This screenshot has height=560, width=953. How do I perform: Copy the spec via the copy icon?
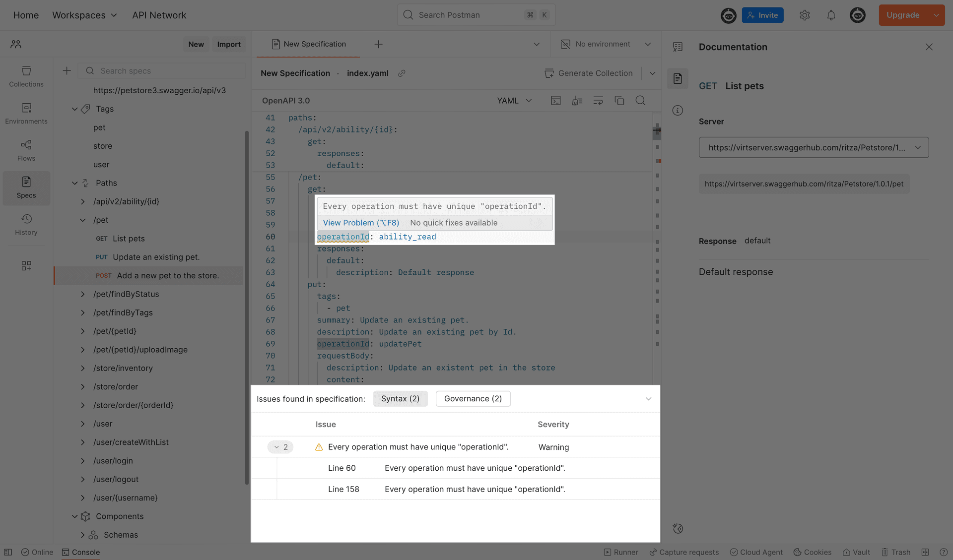click(619, 100)
